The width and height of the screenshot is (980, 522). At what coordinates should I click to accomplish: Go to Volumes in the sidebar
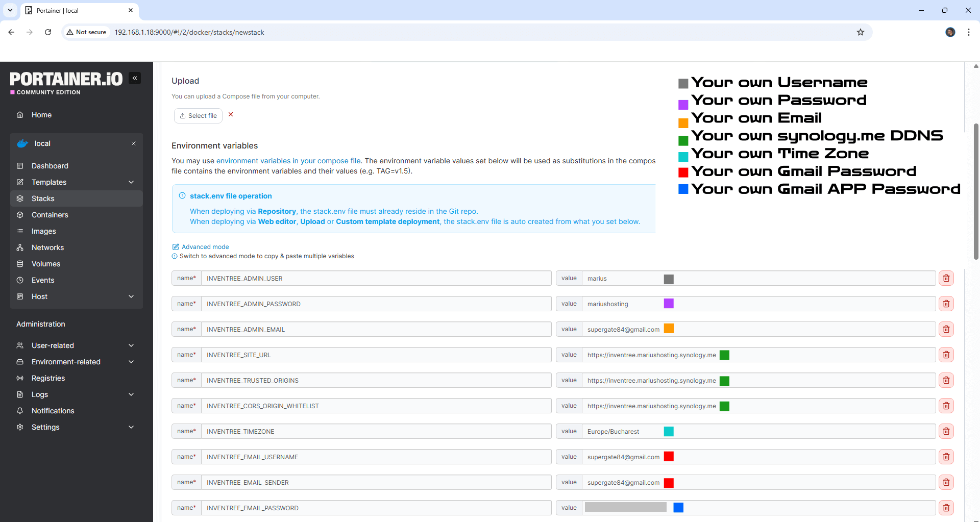[x=46, y=264]
